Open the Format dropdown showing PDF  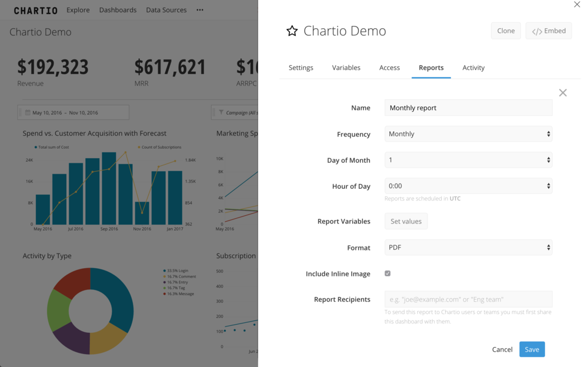pyautogui.click(x=469, y=247)
